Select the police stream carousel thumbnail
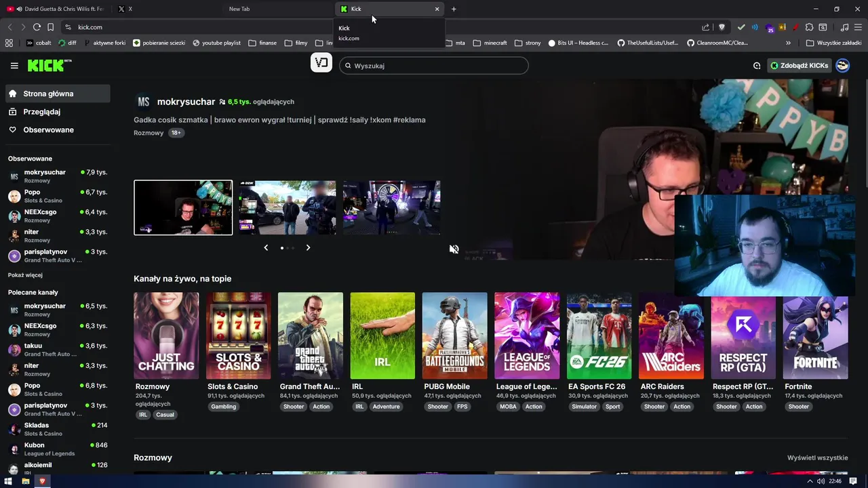 pos(288,207)
